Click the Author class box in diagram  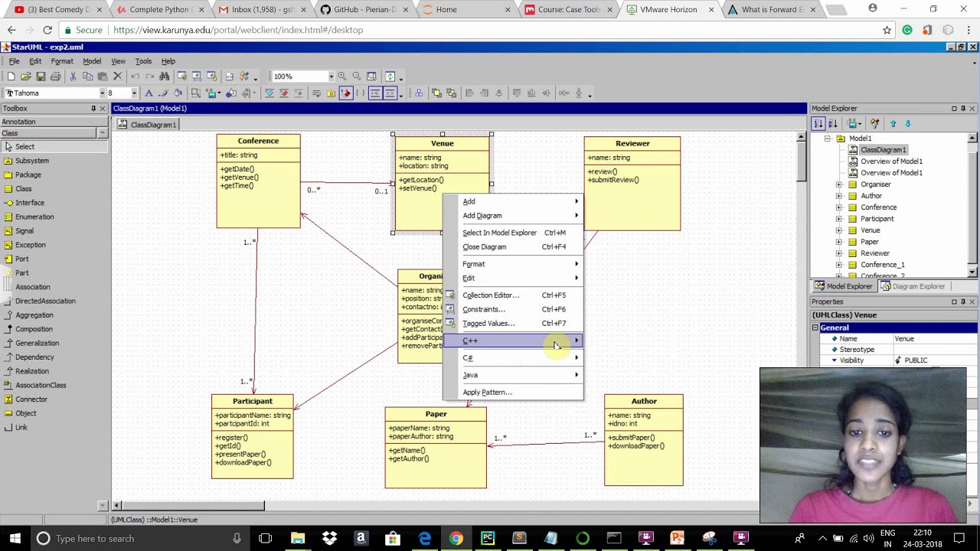[644, 440]
